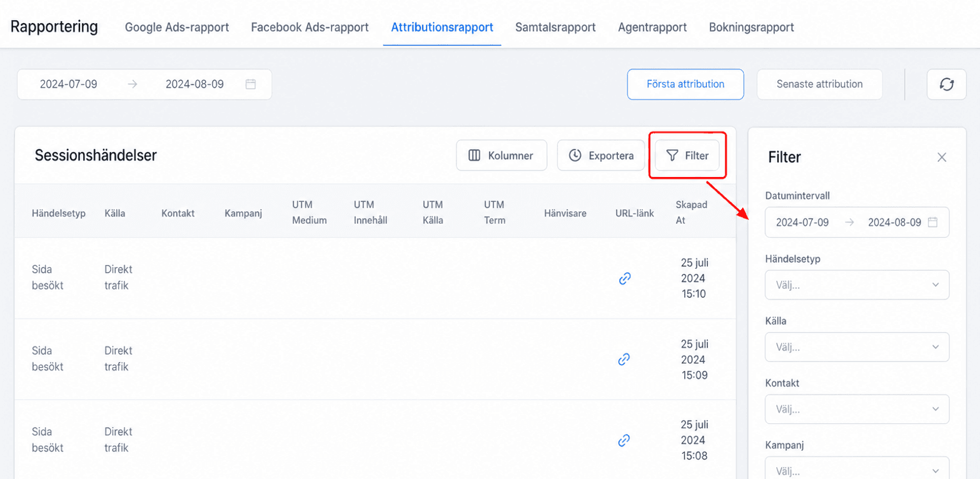Click the Exportera button
The height and width of the screenshot is (479, 980).
[600, 155]
